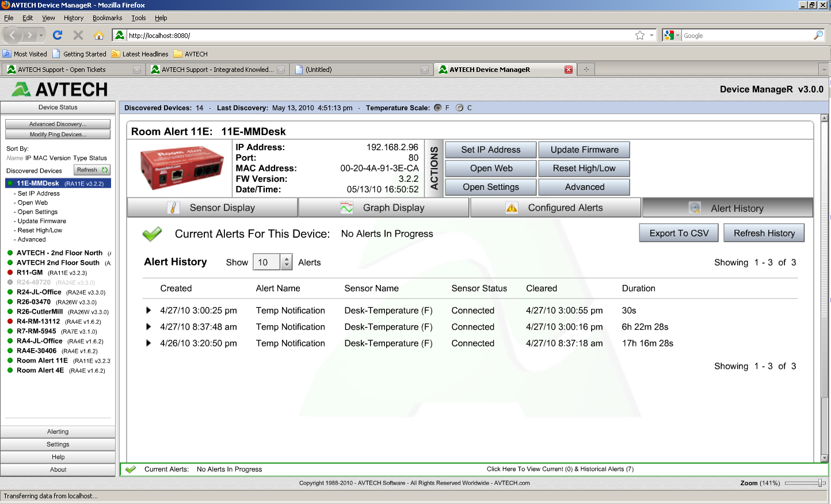Expand the Settings sidebar section

[x=58, y=445]
